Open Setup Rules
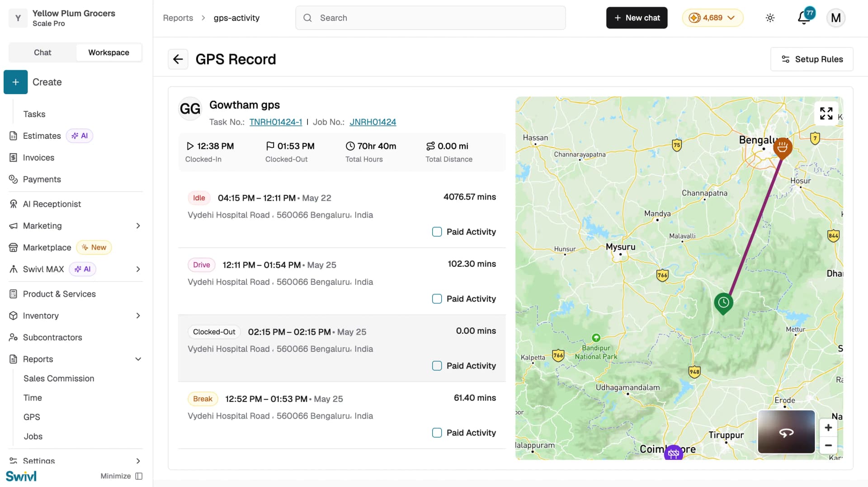The height and width of the screenshot is (487, 868). 812,59
